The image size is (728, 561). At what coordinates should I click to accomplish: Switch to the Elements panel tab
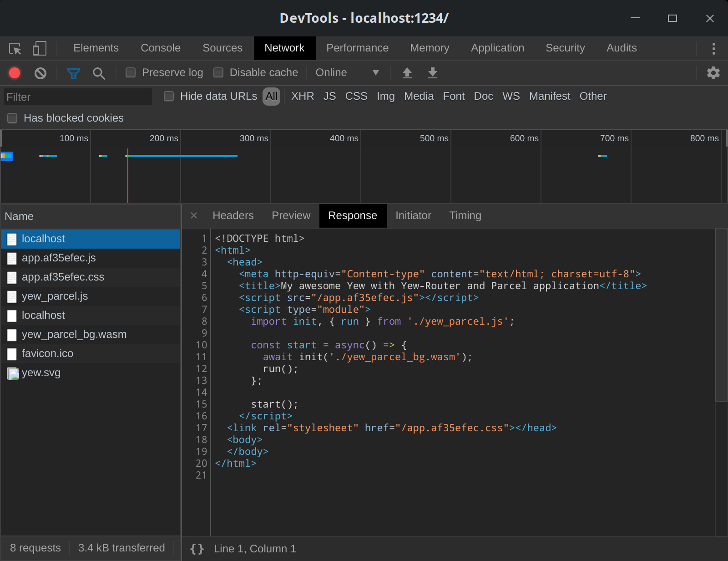pos(96,48)
